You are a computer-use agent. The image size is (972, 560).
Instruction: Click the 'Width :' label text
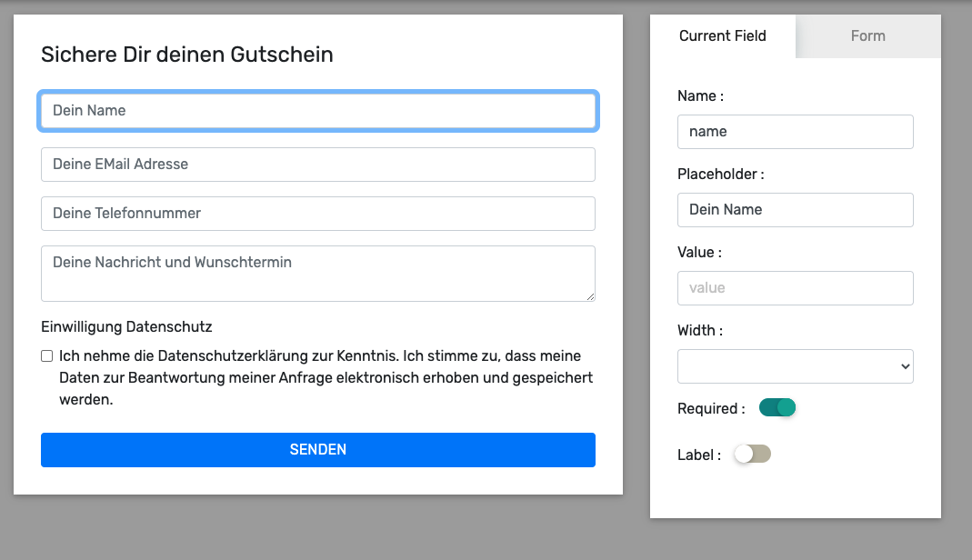(x=699, y=330)
